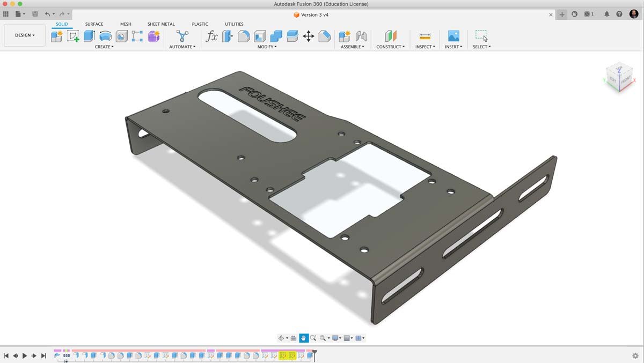This screenshot has height=363, width=644.
Task: Switch to the SHEET METAL tab
Action: pyautogui.click(x=161, y=24)
